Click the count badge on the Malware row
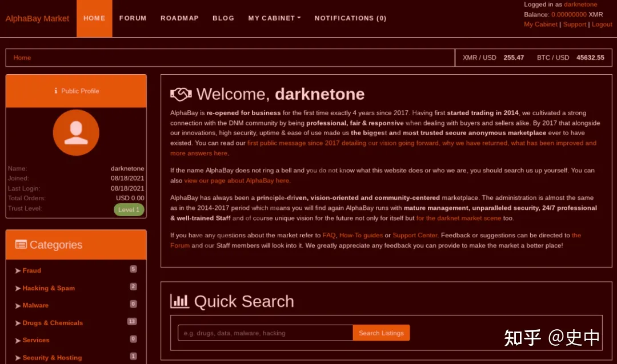Viewport: 617px width, 364px height. coord(133,304)
